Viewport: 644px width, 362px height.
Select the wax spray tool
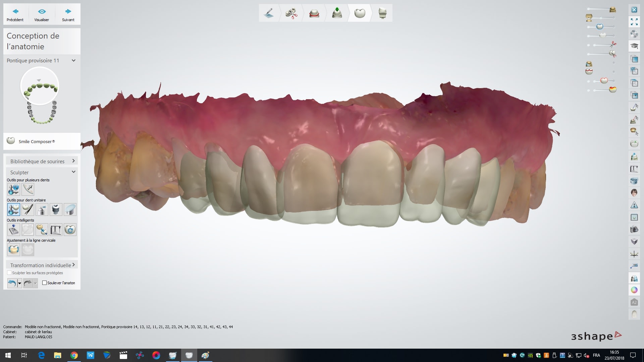[x=42, y=209]
